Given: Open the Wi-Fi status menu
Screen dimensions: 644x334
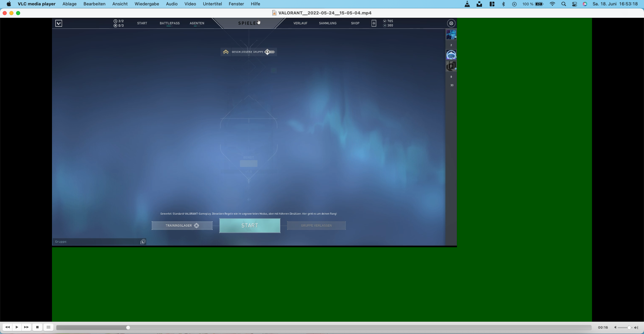Looking at the screenshot, I should tap(552, 4).
